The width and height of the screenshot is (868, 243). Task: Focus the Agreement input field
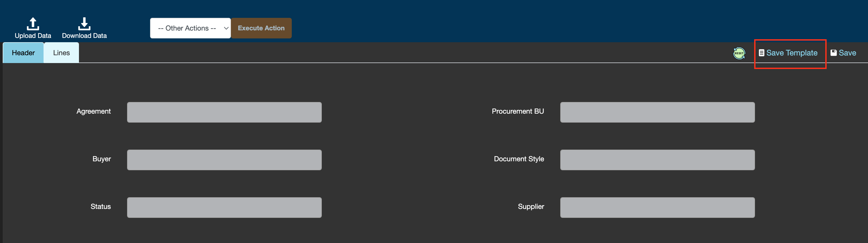tap(224, 112)
